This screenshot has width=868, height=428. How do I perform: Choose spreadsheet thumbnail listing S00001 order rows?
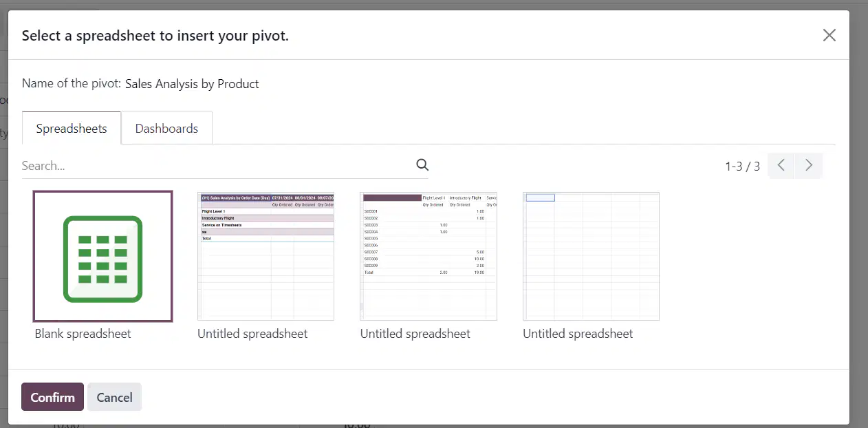pyautogui.click(x=428, y=256)
